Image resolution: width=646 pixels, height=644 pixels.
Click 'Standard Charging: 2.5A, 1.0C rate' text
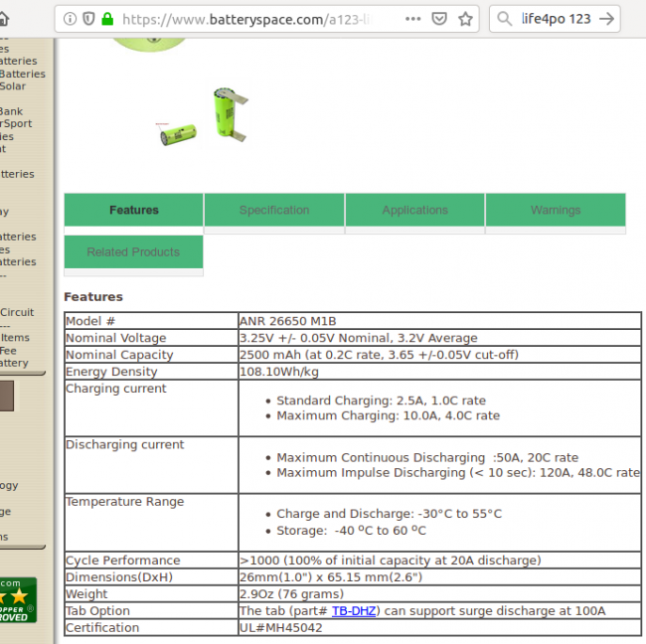(x=381, y=401)
